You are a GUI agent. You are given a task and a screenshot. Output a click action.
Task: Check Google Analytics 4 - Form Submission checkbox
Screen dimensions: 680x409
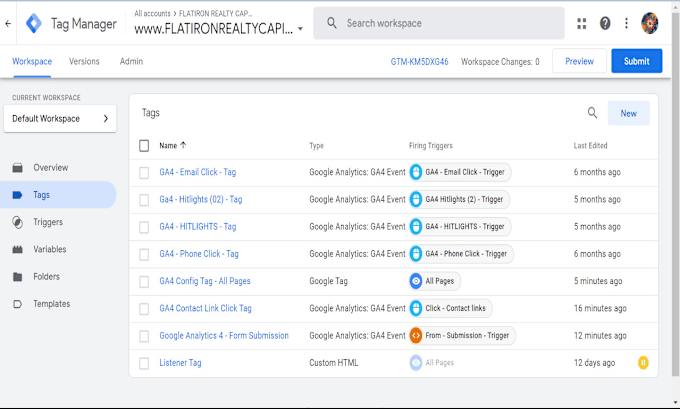144,336
